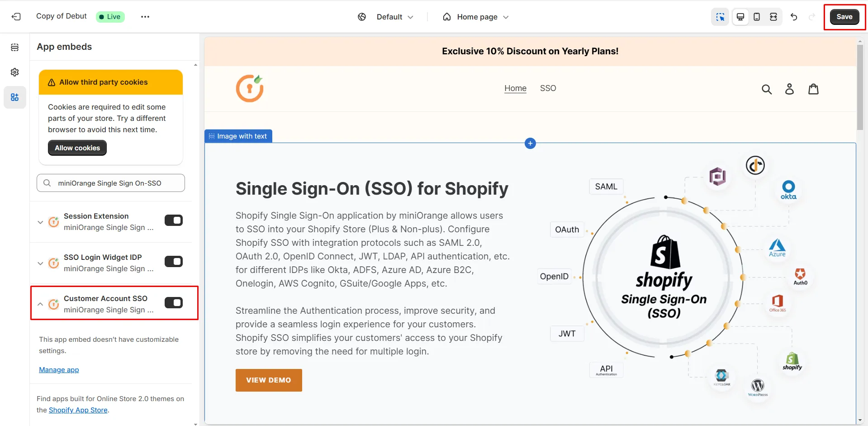Open the App embeds sidebar icon
The image size is (868, 426).
tap(15, 97)
